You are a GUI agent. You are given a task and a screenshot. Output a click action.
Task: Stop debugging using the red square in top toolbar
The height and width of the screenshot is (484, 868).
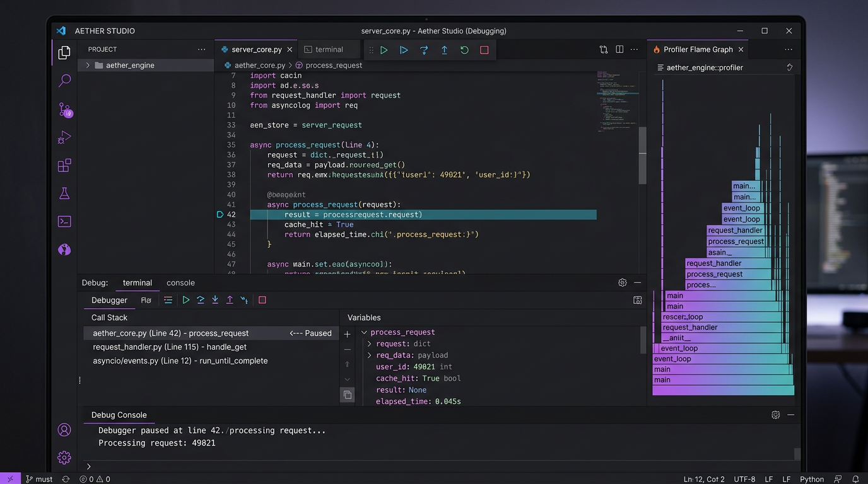pyautogui.click(x=484, y=50)
